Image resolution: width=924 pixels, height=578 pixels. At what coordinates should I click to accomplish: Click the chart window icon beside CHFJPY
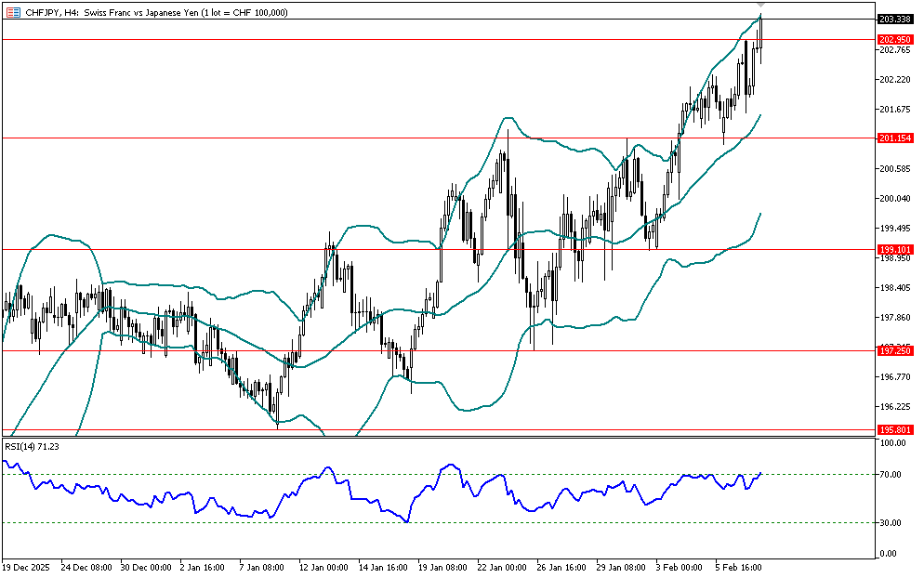tap(11, 12)
